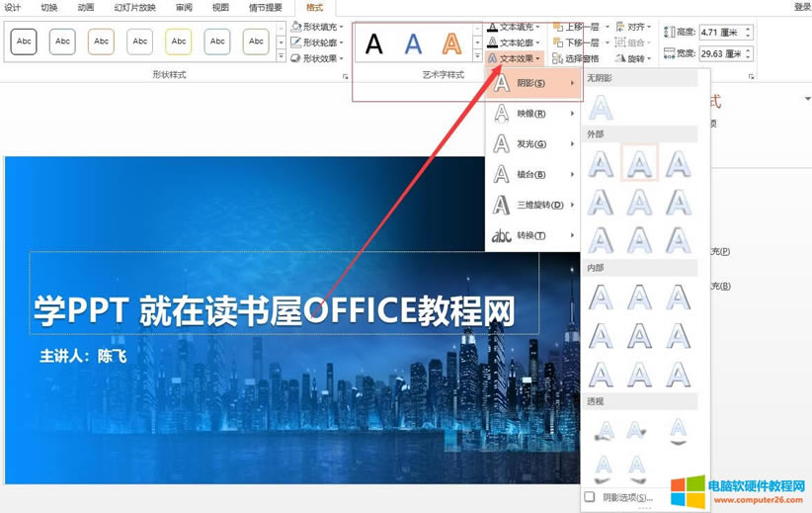Open the size group dialog launcher
812x513 pixels.
click(x=751, y=76)
